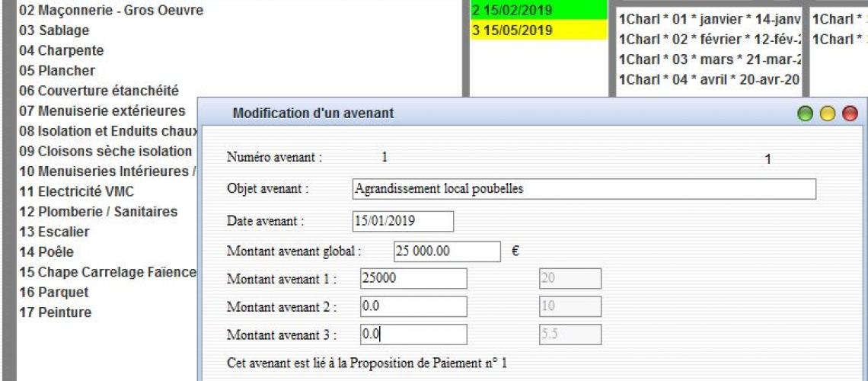868x381 pixels.
Task: Select lot 15 Chape Carrelage Faïence
Action: (x=108, y=272)
